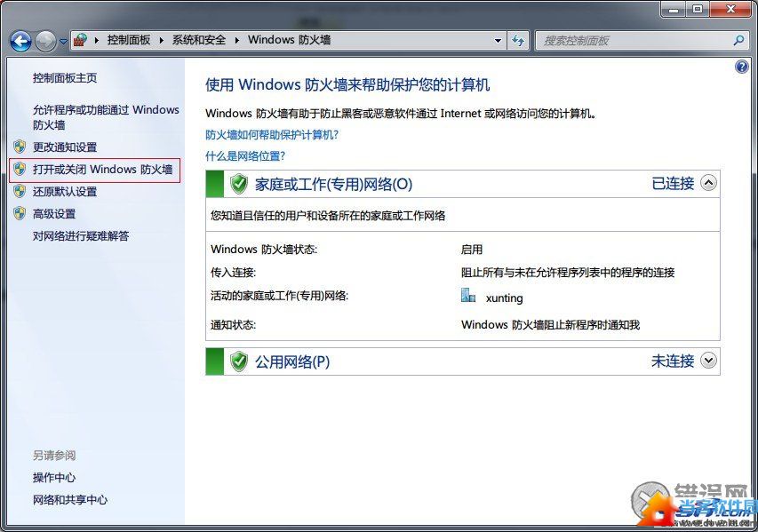758x532 pixels.
Task: Click heading 使用 Windows 防火墙来帮助保护您的计算机
Action: pyautogui.click(x=347, y=84)
